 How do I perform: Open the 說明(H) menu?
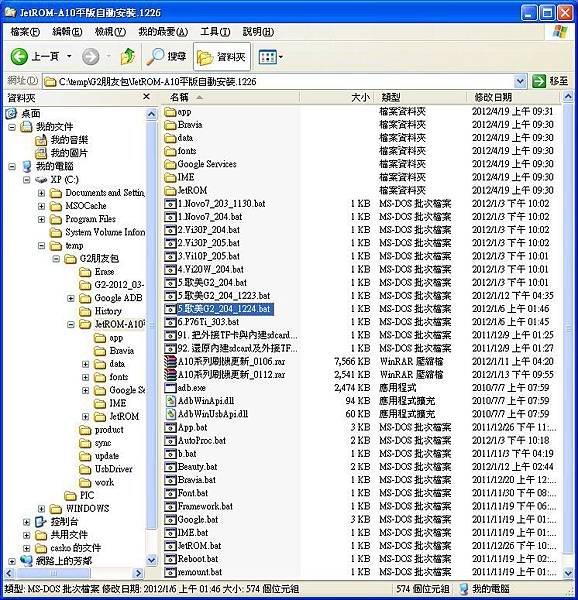pos(258,32)
